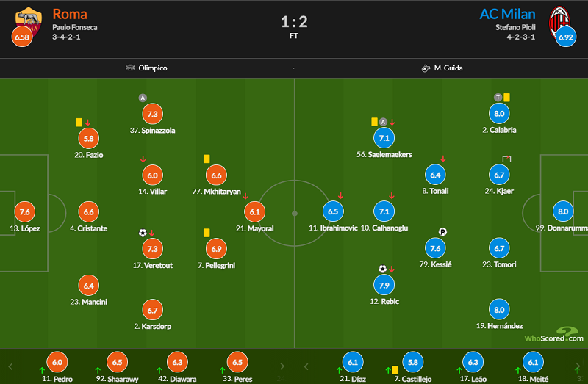Show previous Roma substitutes with left chevron
Viewport: 588px width, 384px height.
[x=10, y=366]
